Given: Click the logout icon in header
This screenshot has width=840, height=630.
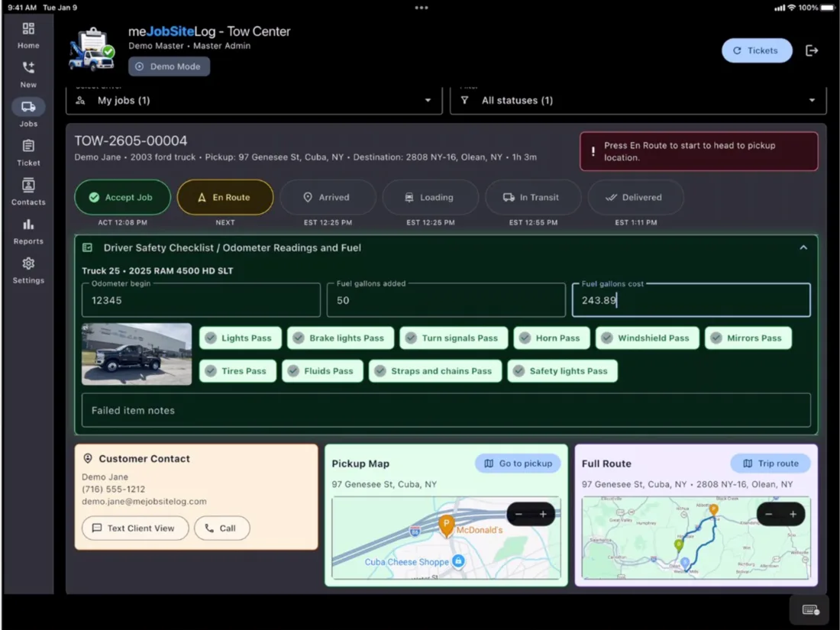Looking at the screenshot, I should [x=812, y=50].
